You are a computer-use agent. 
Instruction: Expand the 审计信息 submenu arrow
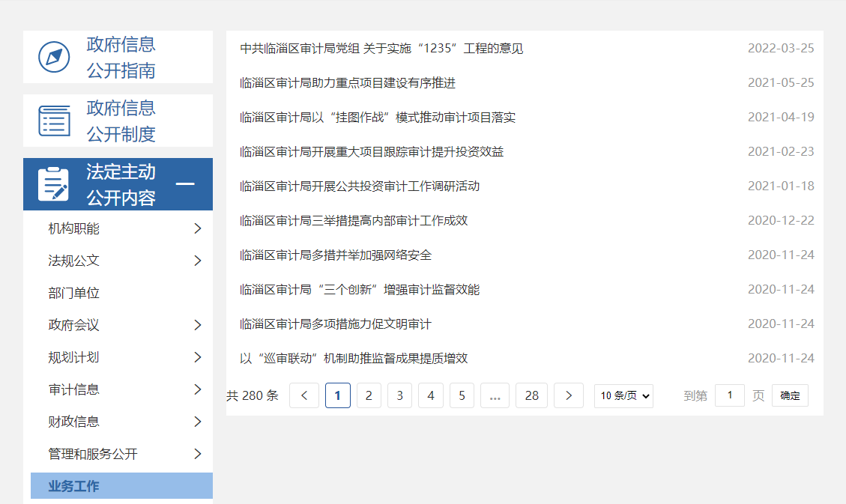198,389
